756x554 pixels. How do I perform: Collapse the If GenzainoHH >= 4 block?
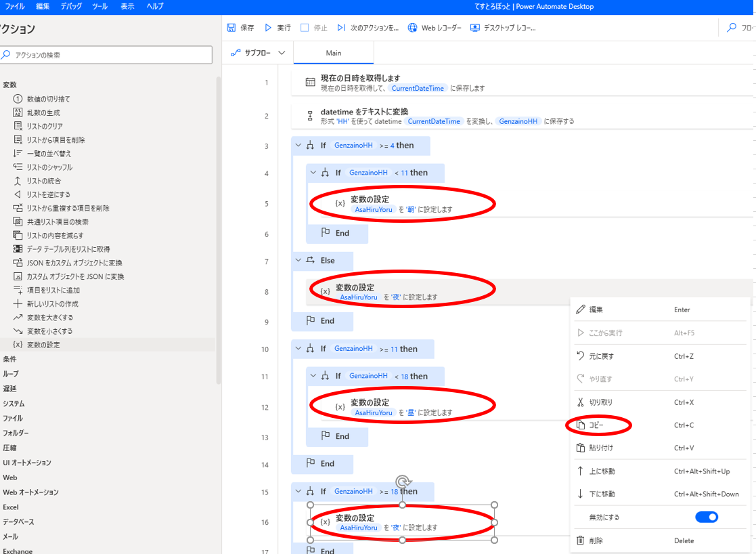(298, 145)
